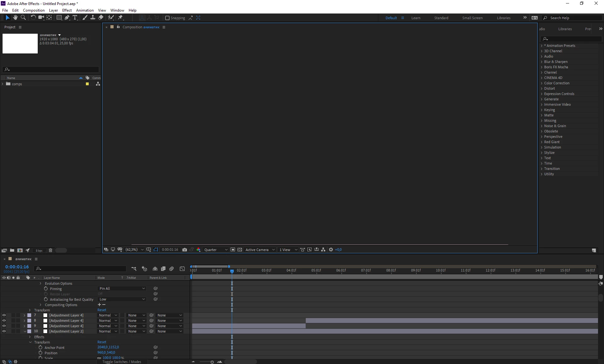
Task: Expand the comps folder in Project panel
Action: [x=3, y=84]
